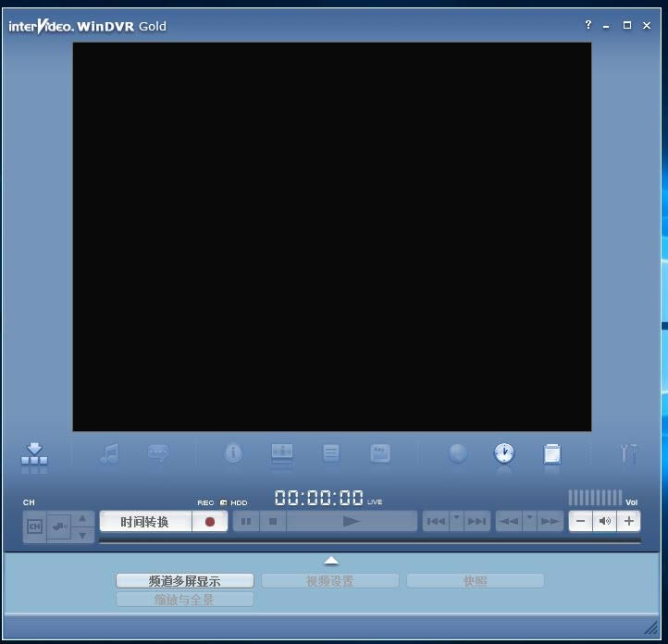
Task: Open the clipboard icon in toolbar
Action: tap(551, 453)
